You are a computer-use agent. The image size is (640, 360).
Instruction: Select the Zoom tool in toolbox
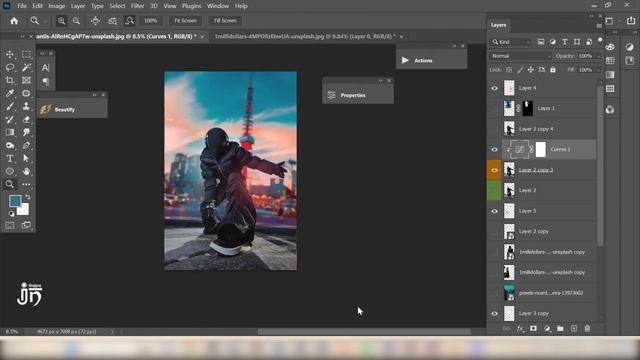click(x=10, y=184)
